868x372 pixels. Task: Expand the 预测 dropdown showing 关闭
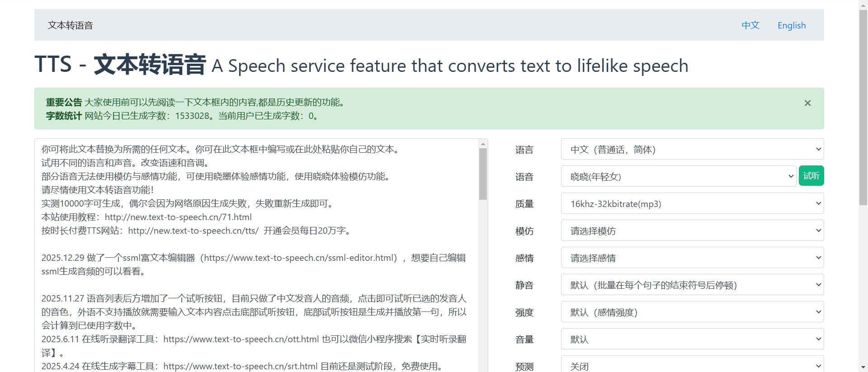(692, 365)
